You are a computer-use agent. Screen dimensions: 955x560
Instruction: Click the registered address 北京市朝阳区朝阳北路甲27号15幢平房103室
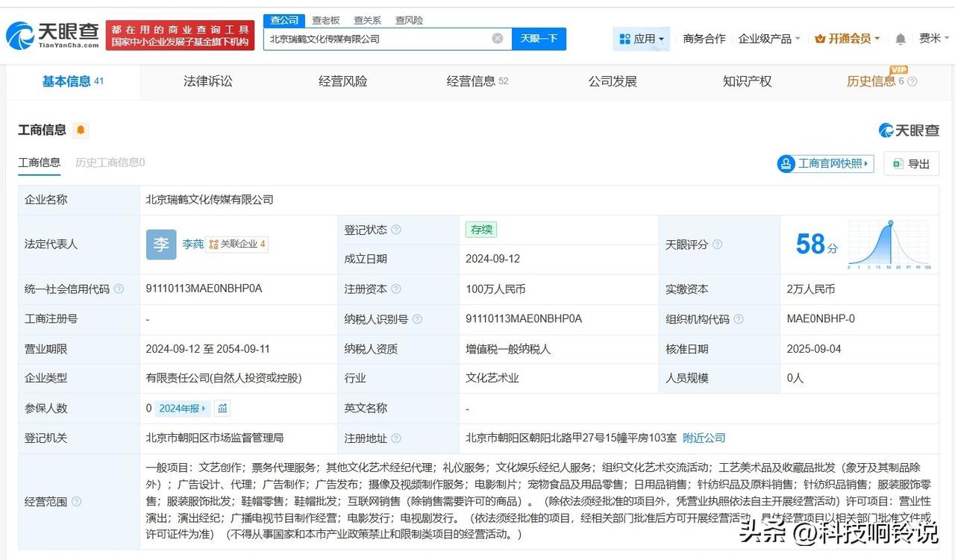(x=572, y=438)
